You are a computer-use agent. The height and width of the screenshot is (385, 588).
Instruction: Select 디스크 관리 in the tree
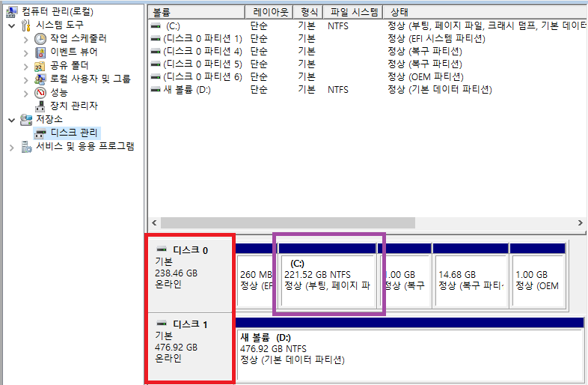[x=74, y=133]
